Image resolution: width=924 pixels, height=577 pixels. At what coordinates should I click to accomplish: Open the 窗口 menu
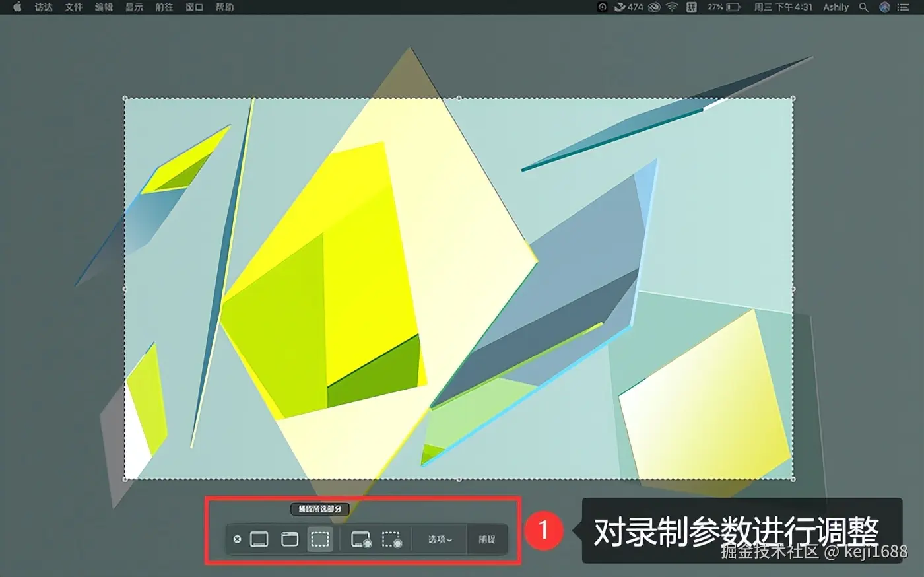click(x=195, y=7)
